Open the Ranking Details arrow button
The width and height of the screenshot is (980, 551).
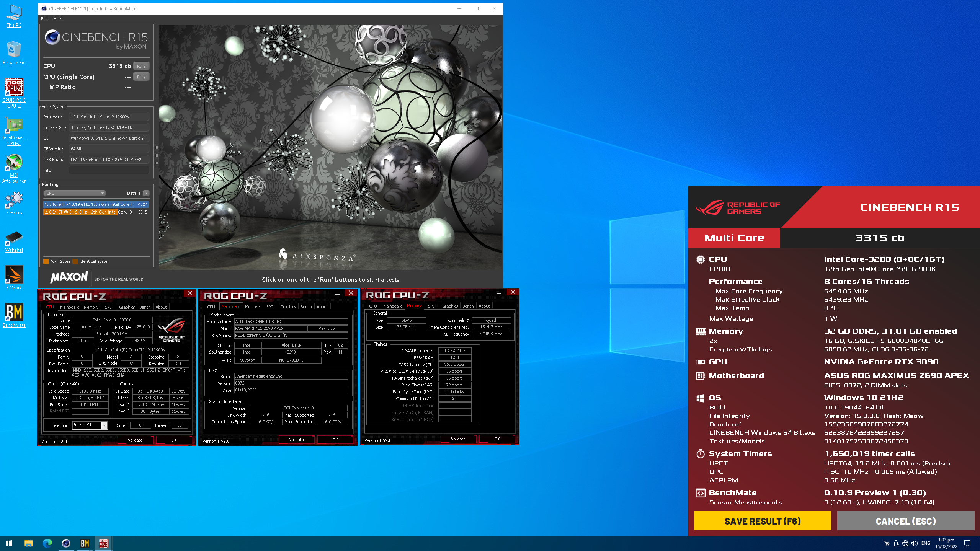click(x=146, y=193)
